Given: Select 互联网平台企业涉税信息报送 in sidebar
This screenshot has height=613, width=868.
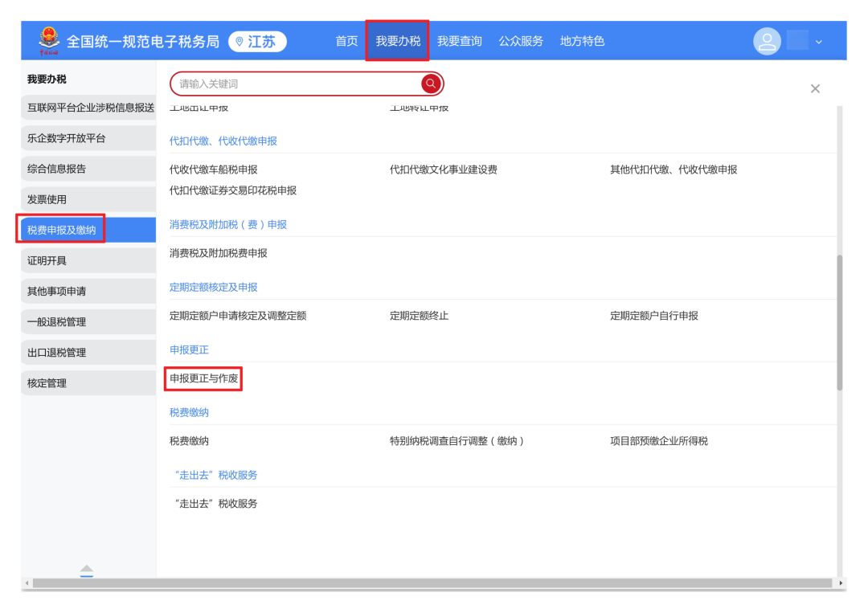Looking at the screenshot, I should coord(88,108).
